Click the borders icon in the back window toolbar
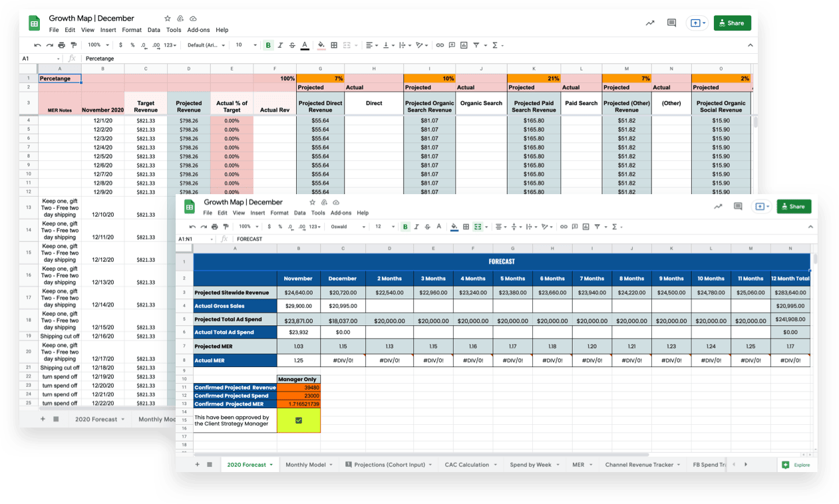The width and height of the screenshot is (839, 504). 333,45
